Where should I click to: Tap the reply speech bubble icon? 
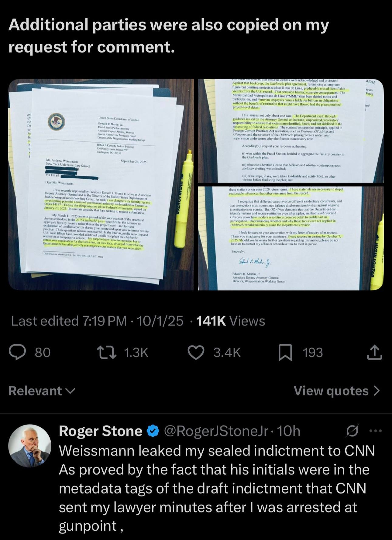(17, 353)
